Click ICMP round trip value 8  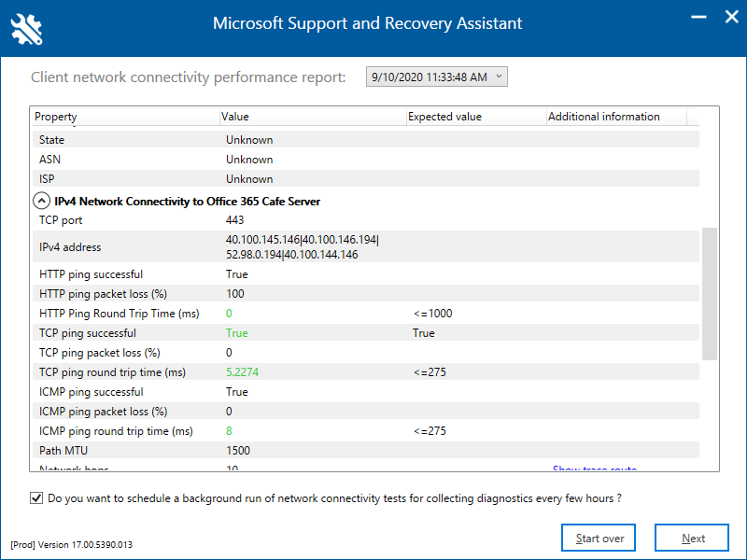click(229, 431)
